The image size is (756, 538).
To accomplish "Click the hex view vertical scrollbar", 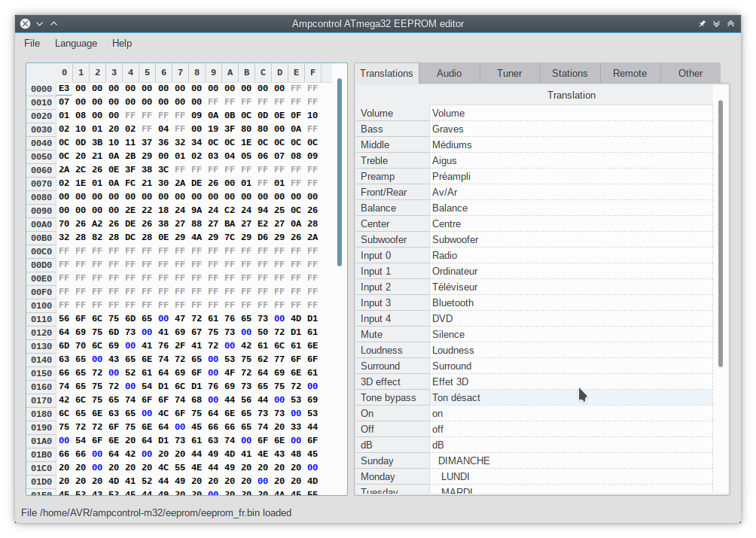I will pyautogui.click(x=340, y=172).
